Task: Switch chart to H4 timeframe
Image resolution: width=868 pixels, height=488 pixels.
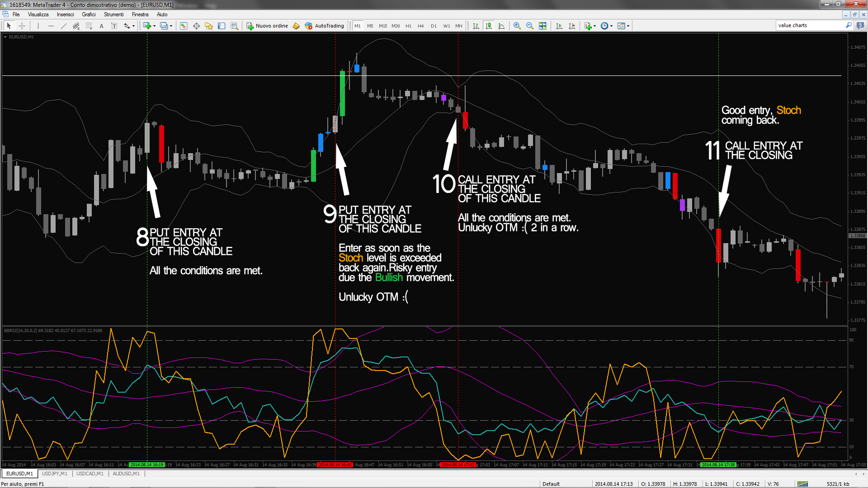Action: click(421, 26)
